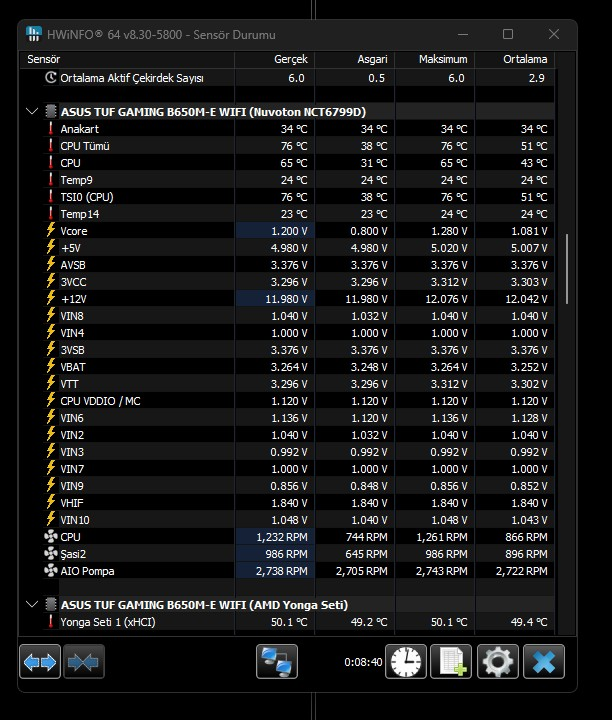The image size is (612, 720).
Task: Click the Gerçek column header
Action: click(x=275, y=59)
